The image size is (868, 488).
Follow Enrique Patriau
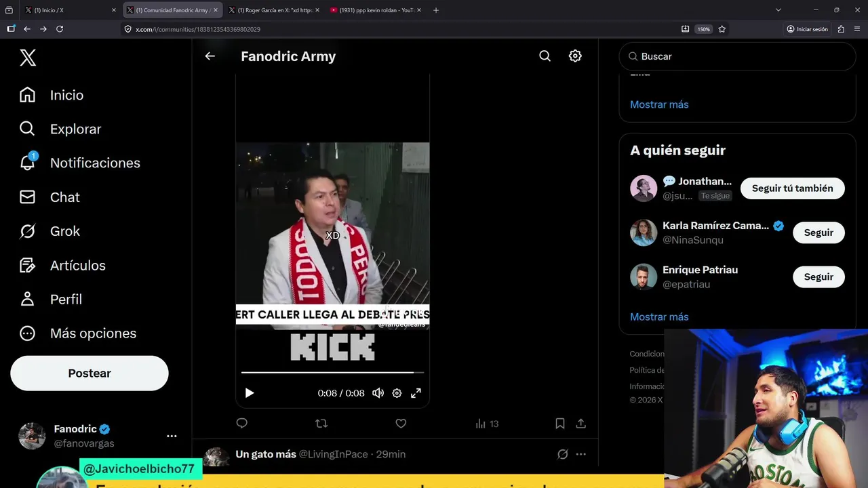pyautogui.click(x=818, y=277)
